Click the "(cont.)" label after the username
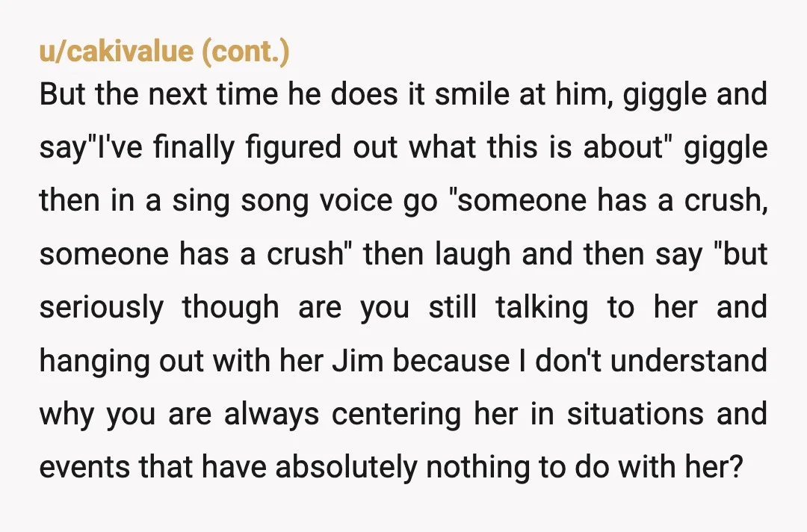The width and height of the screenshot is (807, 532). click(246, 52)
